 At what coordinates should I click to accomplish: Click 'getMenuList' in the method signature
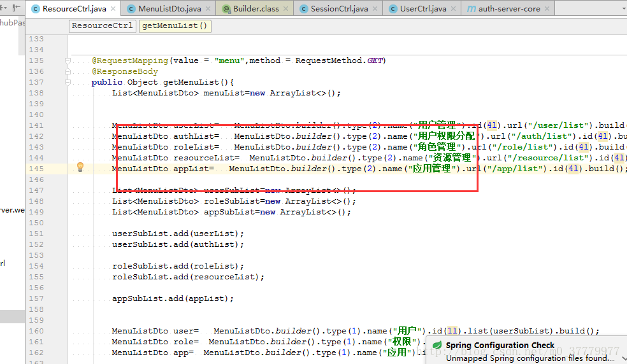[191, 82]
